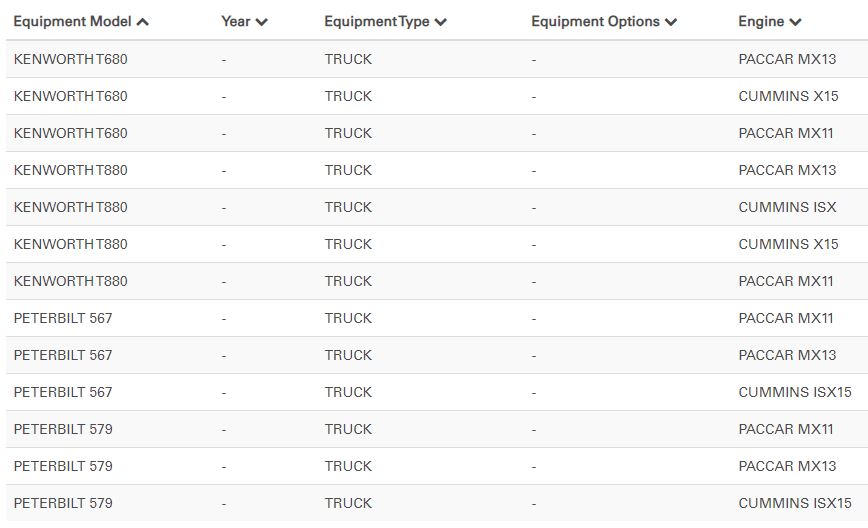This screenshot has height=528, width=868.
Task: Select Kenworth T680 row with Cummins X15
Action: [x=70, y=96]
